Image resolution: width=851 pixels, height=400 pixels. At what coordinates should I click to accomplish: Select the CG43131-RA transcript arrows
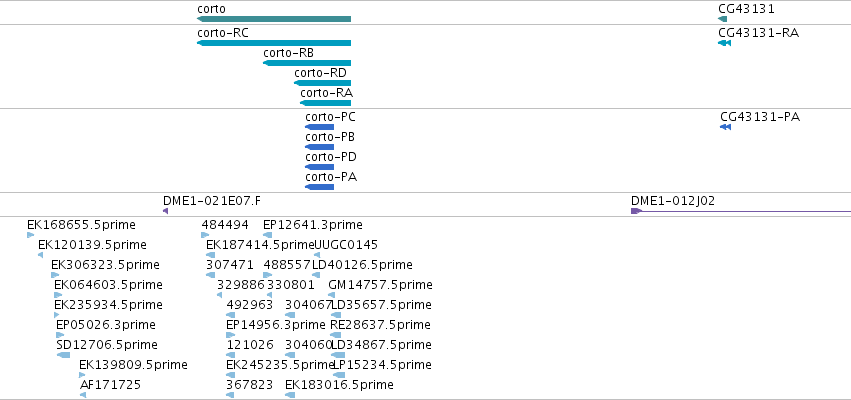coord(725,43)
